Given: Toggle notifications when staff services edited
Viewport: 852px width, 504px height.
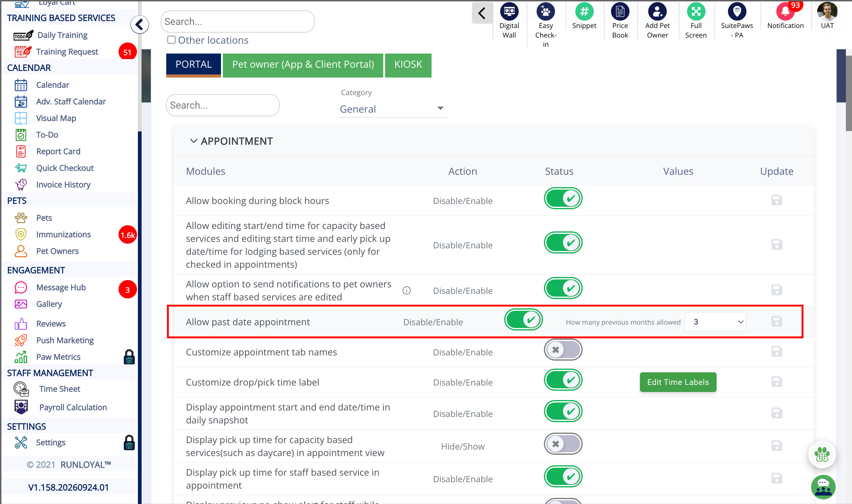Looking at the screenshot, I should click(x=563, y=288).
